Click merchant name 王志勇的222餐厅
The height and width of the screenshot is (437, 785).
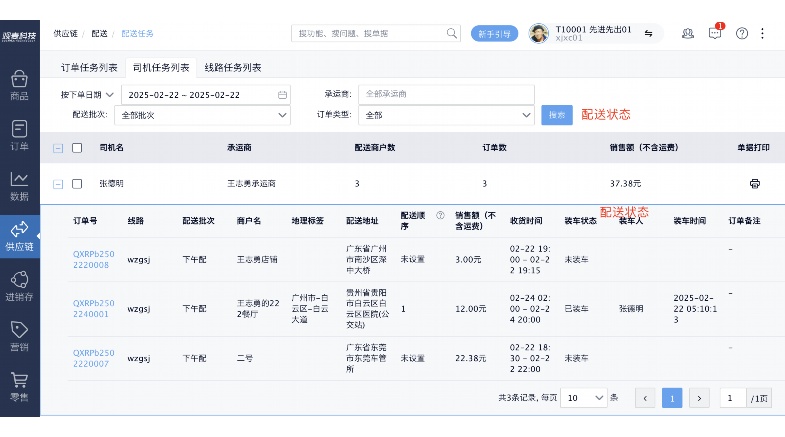(x=258, y=308)
